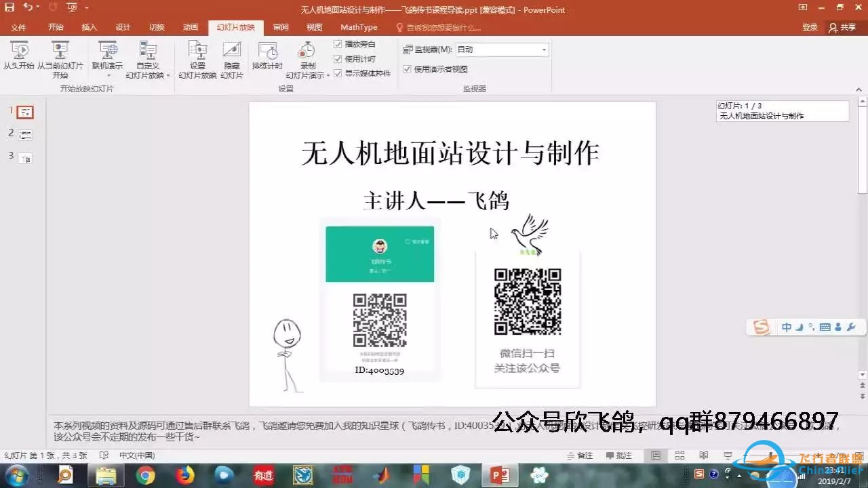The image size is (868, 488).
Task: Click 隐藏幻灯片 to hide slide
Action: click(x=232, y=60)
